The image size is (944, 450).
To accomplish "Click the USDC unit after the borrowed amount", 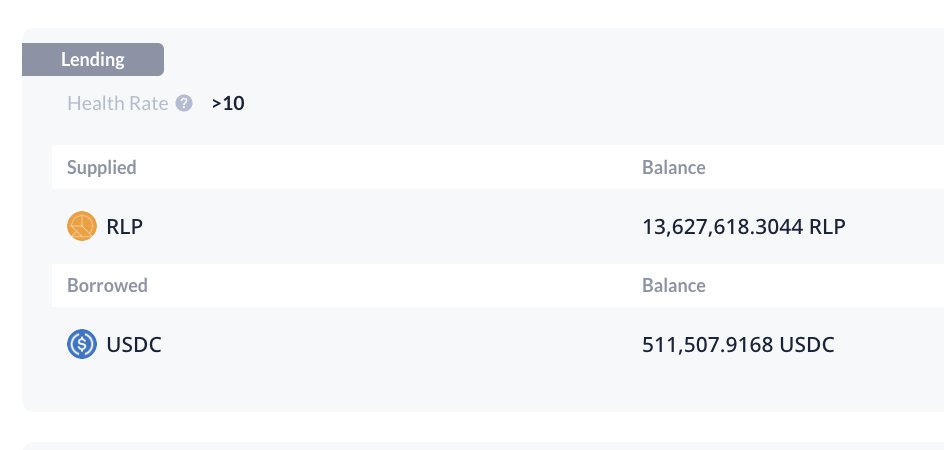I will coord(807,345).
